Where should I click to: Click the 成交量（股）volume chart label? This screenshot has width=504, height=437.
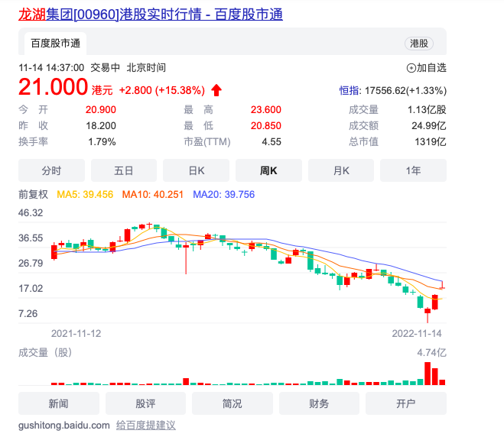click(45, 352)
